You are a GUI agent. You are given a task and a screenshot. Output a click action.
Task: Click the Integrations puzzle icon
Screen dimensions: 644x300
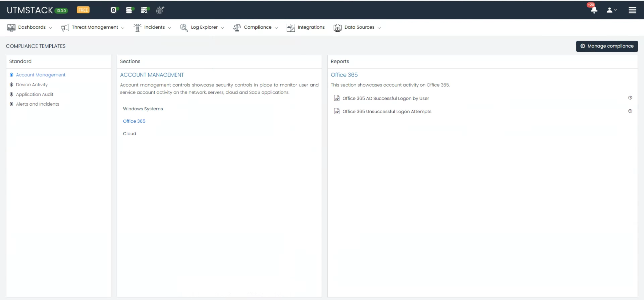point(290,27)
